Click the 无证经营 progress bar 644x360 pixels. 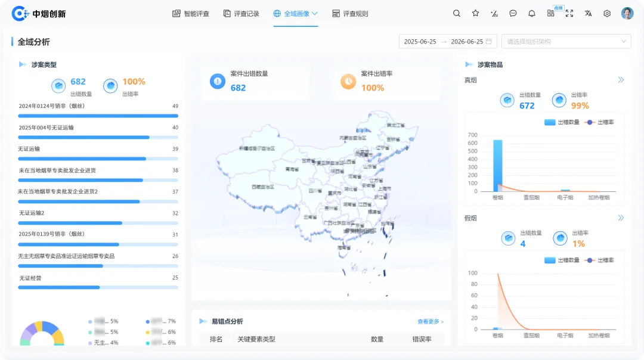click(98, 287)
